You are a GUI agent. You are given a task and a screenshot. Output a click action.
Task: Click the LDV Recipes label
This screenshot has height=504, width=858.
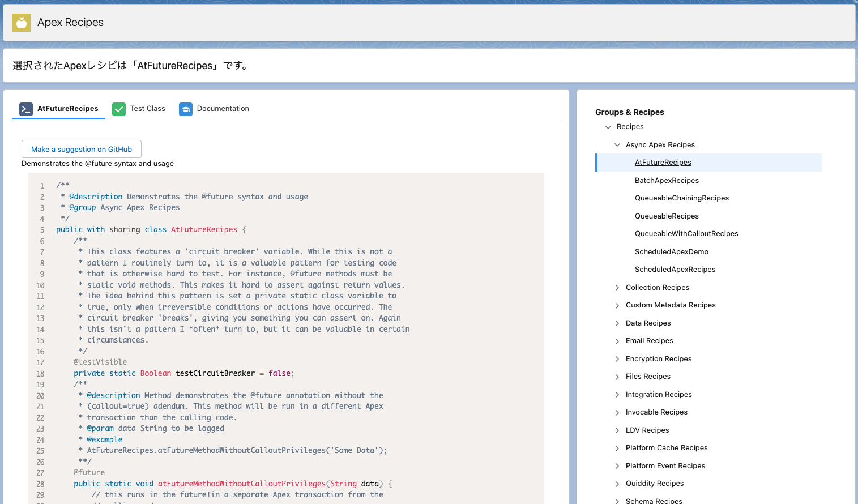click(x=647, y=430)
